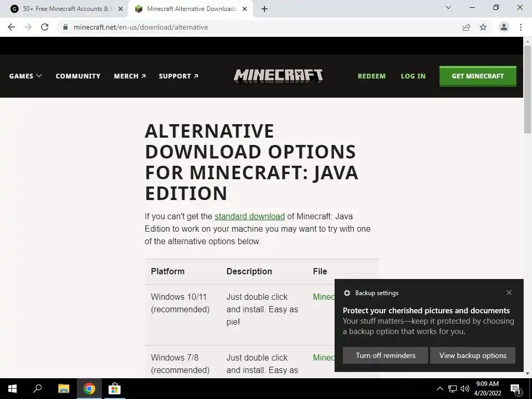This screenshot has height=399, width=532.
Task: Open the COMMUNITY menu item
Action: tap(78, 76)
